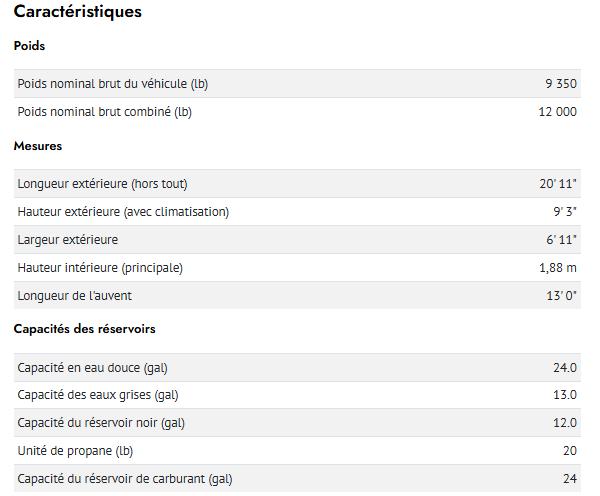Click the Unité de propane label
Image resolution: width=600 pixels, height=496 pixels.
[75, 450]
